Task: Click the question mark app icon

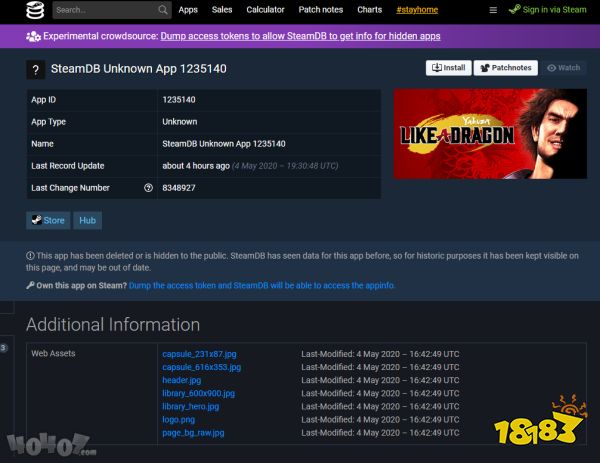Action: coord(37,69)
